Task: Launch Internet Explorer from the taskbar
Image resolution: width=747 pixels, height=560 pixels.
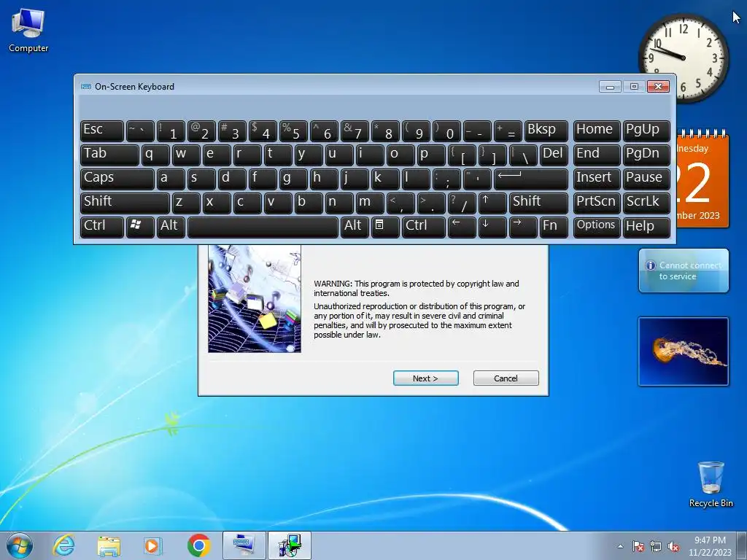Action: point(64,545)
